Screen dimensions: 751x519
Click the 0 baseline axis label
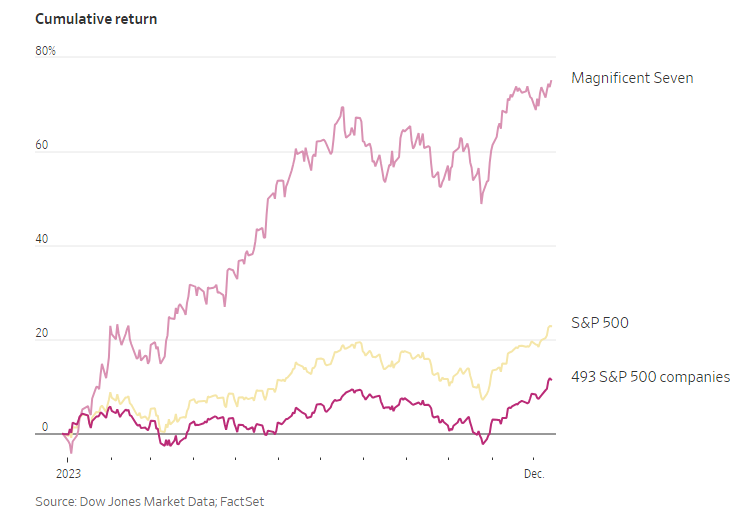(45, 427)
